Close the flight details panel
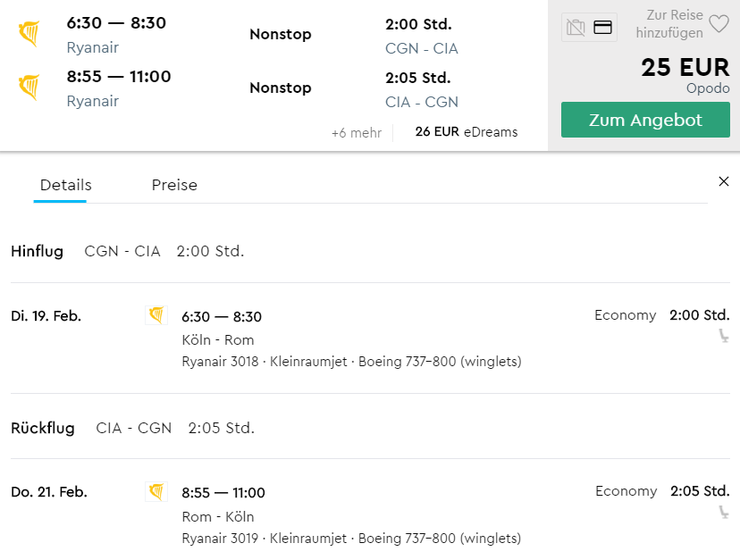The height and width of the screenshot is (560, 740). 724,180
